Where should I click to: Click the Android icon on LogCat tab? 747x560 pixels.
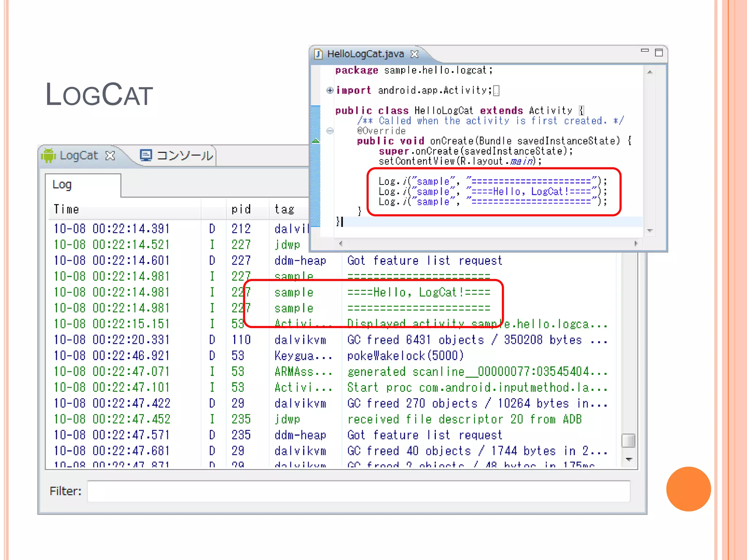pyautogui.click(x=48, y=155)
